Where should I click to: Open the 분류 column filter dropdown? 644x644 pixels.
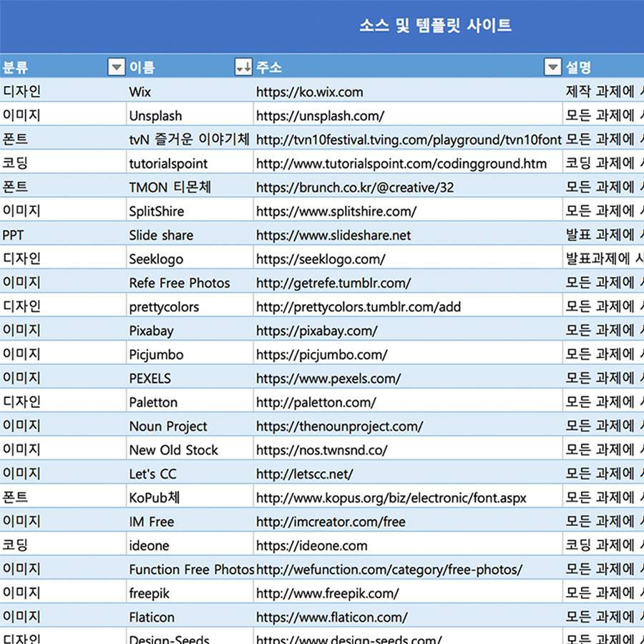coord(116,67)
